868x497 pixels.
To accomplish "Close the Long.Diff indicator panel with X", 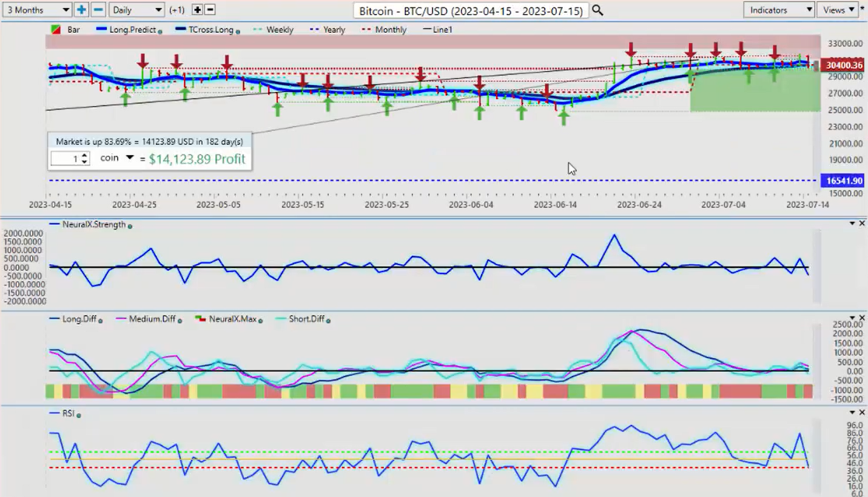I will 862,318.
